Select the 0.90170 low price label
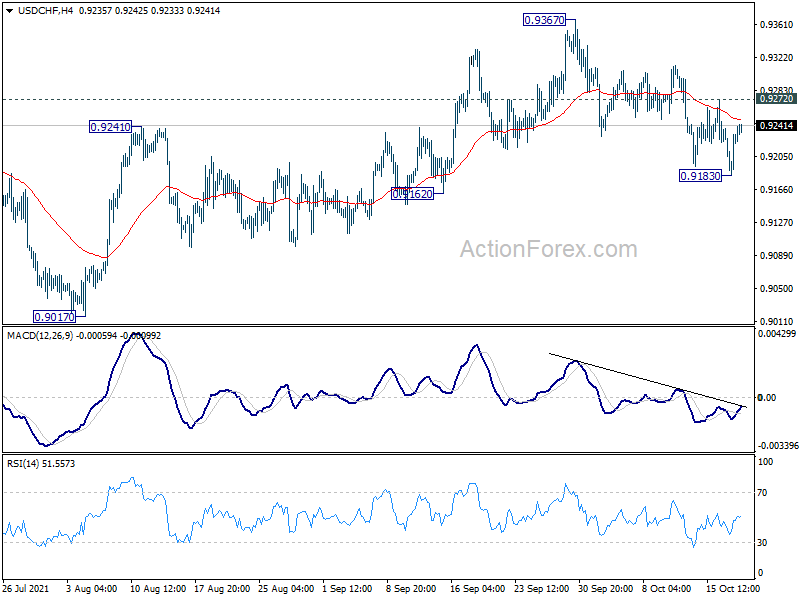The height and width of the screenshot is (600, 800). coord(54,317)
